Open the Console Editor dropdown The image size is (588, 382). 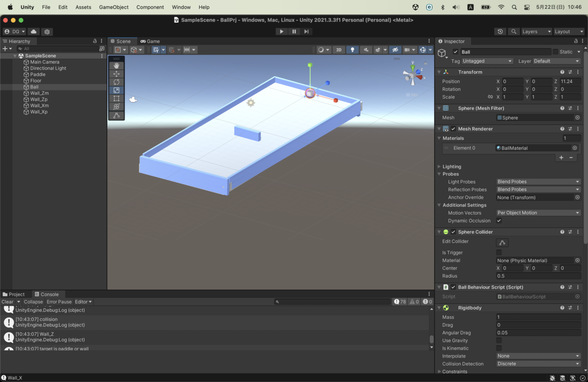point(83,302)
